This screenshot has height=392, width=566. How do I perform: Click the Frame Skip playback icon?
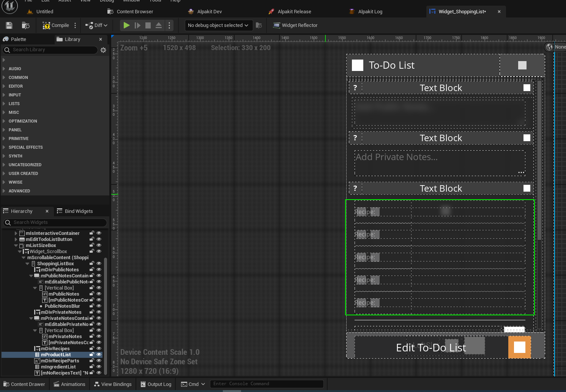click(x=137, y=25)
